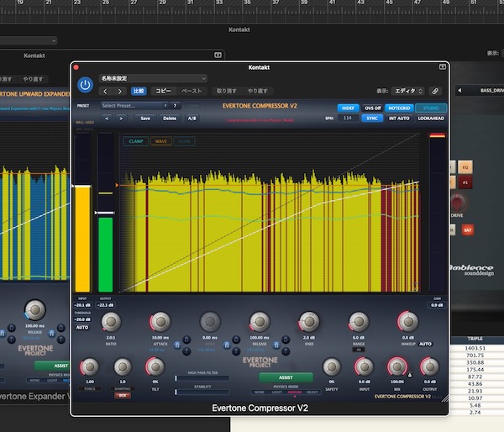
Task: Click the Ratio knob
Action: 111,321
